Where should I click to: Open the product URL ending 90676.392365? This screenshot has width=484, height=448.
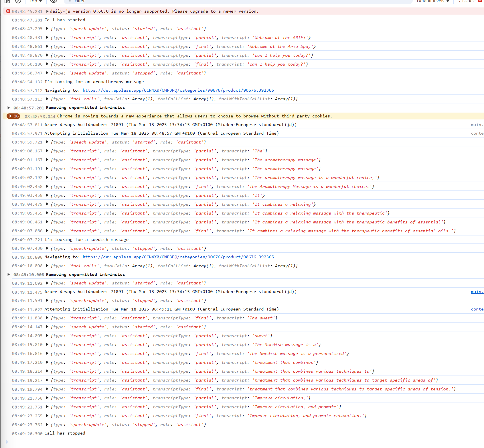point(178,257)
